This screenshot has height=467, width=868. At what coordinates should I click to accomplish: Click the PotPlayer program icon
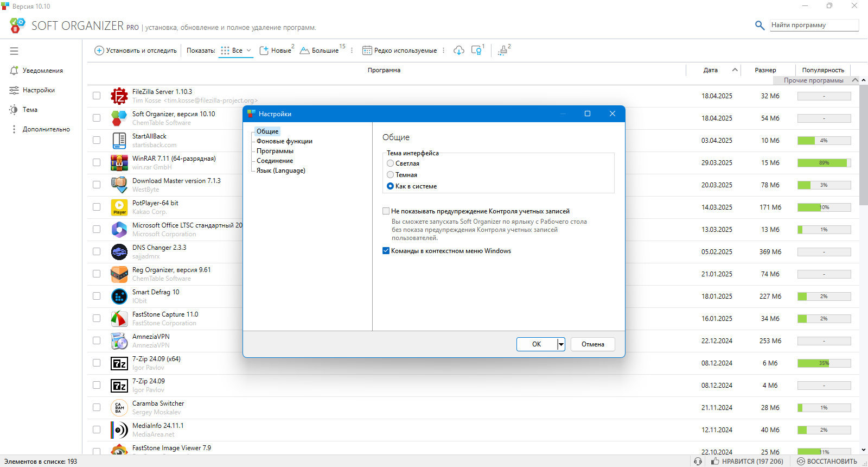pos(119,207)
